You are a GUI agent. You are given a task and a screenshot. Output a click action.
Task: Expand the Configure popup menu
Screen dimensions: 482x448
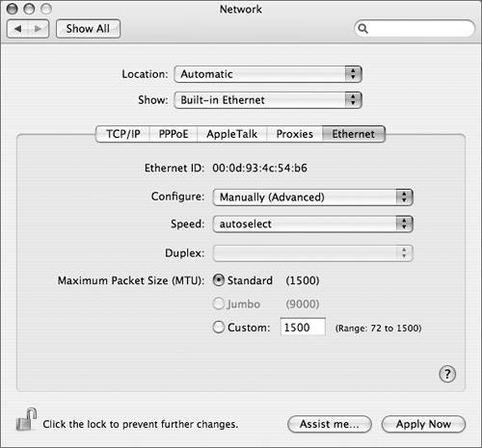coord(312,198)
